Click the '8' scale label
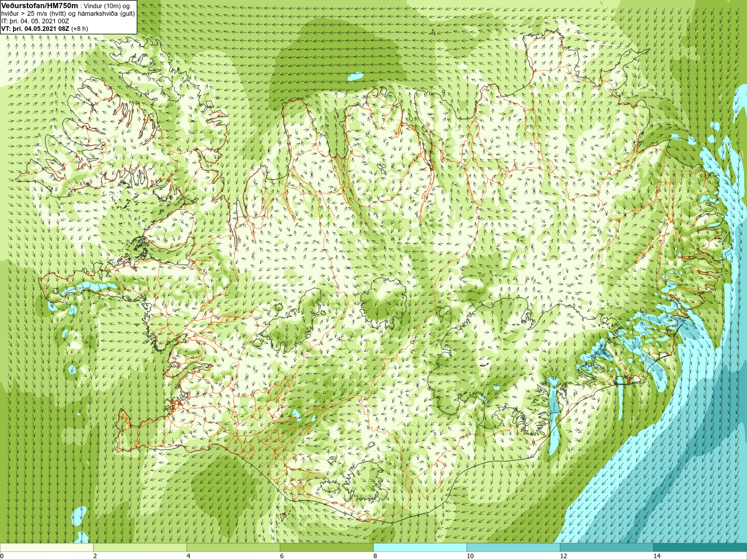 (375, 556)
